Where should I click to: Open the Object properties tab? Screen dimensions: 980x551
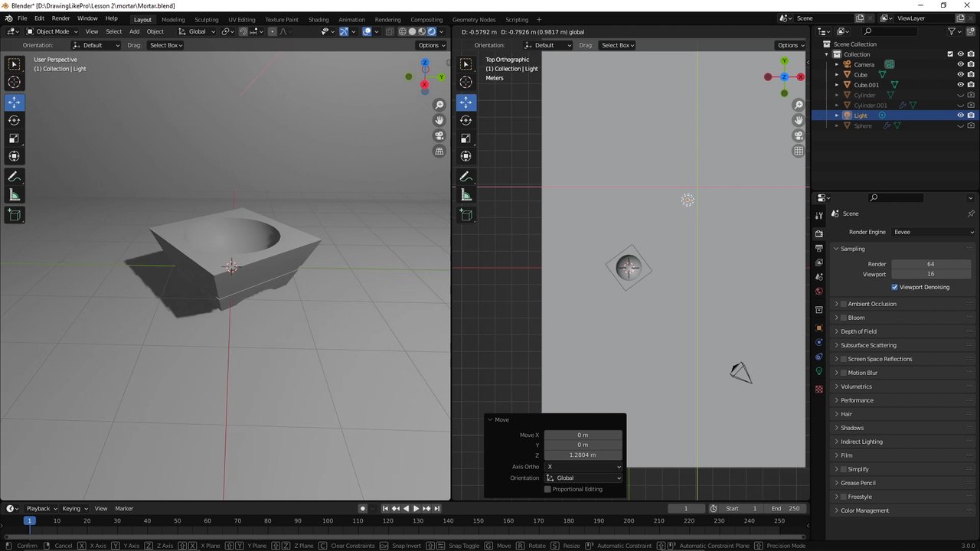coord(819,328)
